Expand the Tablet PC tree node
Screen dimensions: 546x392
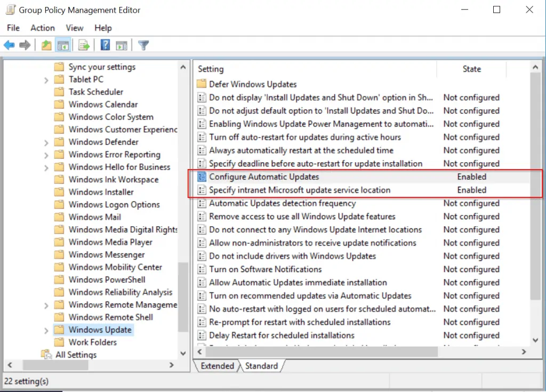(x=47, y=79)
